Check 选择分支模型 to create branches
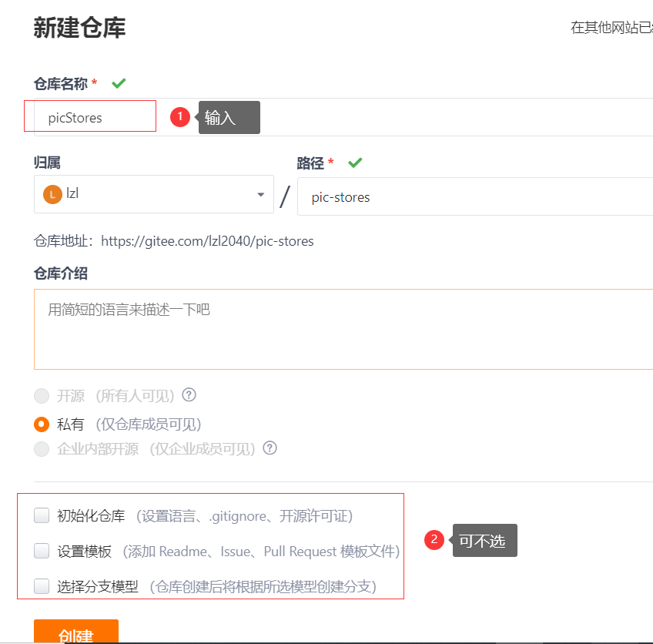The width and height of the screenshot is (653, 644). (x=42, y=586)
